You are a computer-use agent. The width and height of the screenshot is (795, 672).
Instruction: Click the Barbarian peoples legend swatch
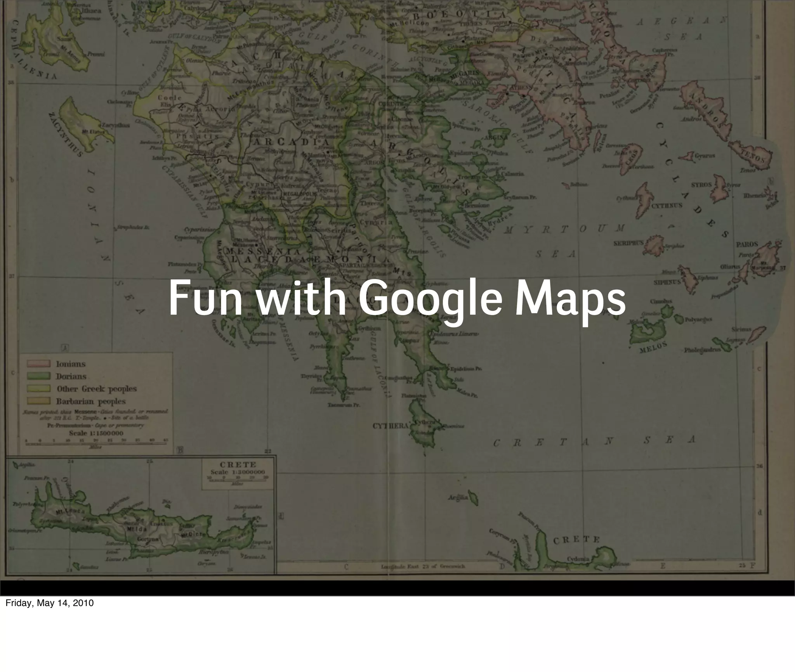click(x=38, y=401)
